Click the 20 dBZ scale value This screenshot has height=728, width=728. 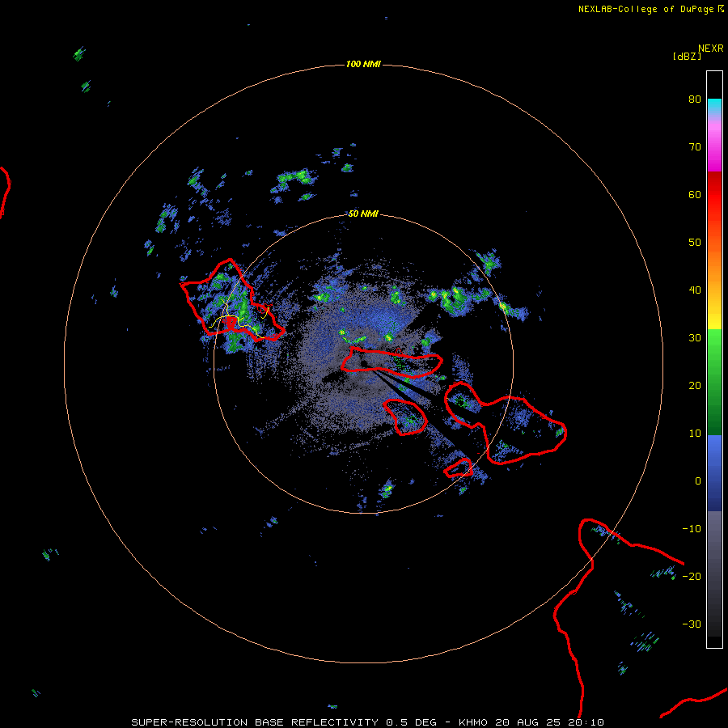(x=695, y=385)
